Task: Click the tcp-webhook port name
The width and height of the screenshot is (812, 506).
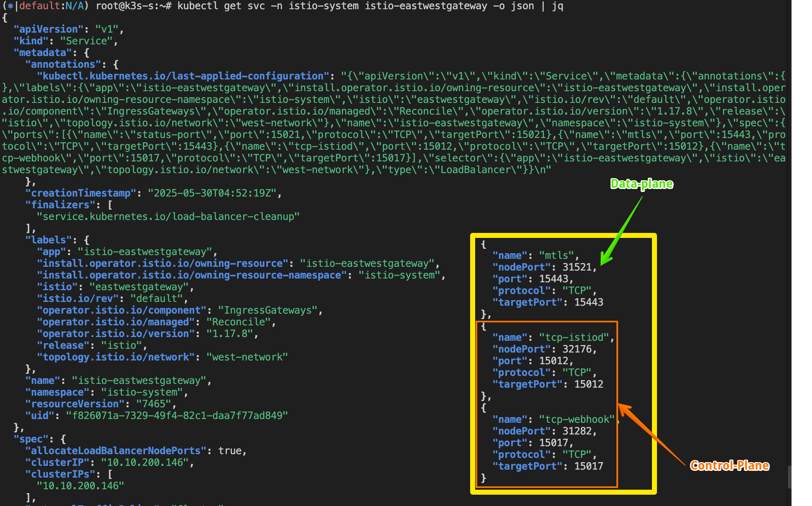Action: [576, 419]
